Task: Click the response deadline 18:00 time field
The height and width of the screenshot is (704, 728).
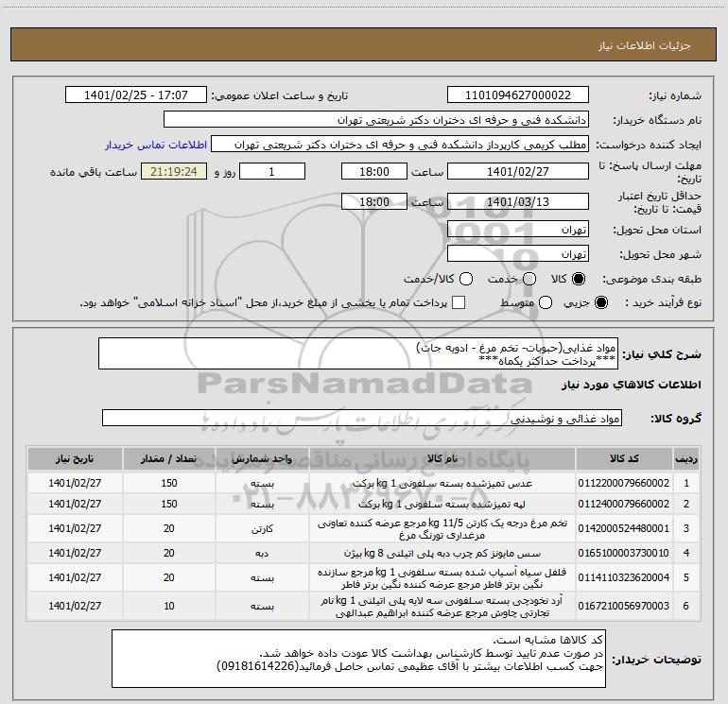Action: (x=374, y=171)
